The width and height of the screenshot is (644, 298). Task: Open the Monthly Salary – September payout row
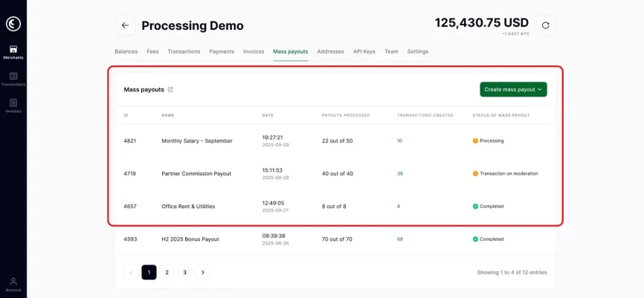[197, 140]
